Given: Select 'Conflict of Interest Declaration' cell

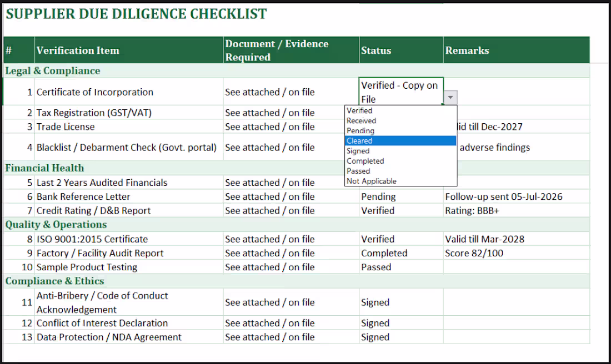Looking at the screenshot, I should [x=129, y=323].
